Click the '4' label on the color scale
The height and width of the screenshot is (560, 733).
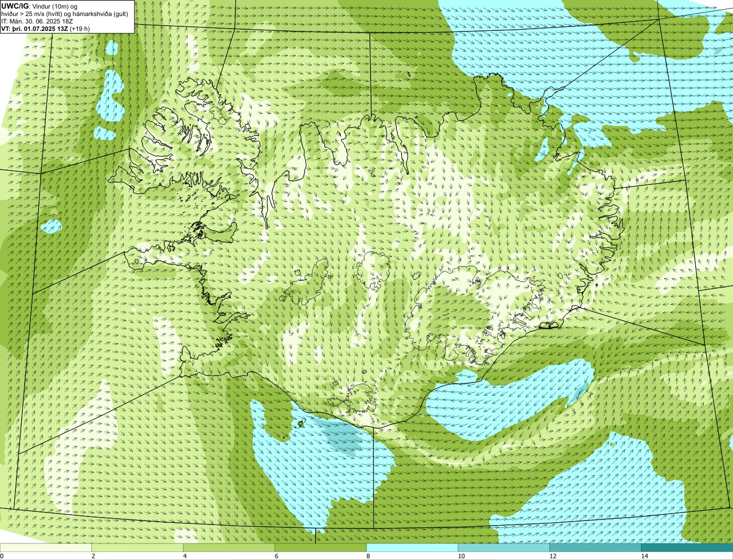tap(184, 556)
